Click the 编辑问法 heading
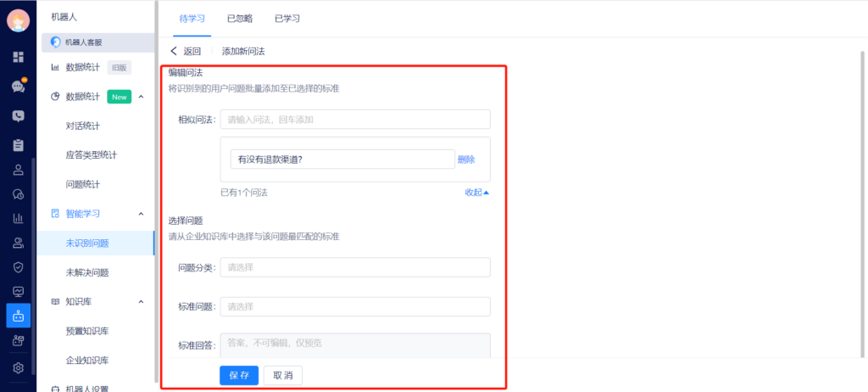The height and width of the screenshot is (392, 868). (x=186, y=73)
